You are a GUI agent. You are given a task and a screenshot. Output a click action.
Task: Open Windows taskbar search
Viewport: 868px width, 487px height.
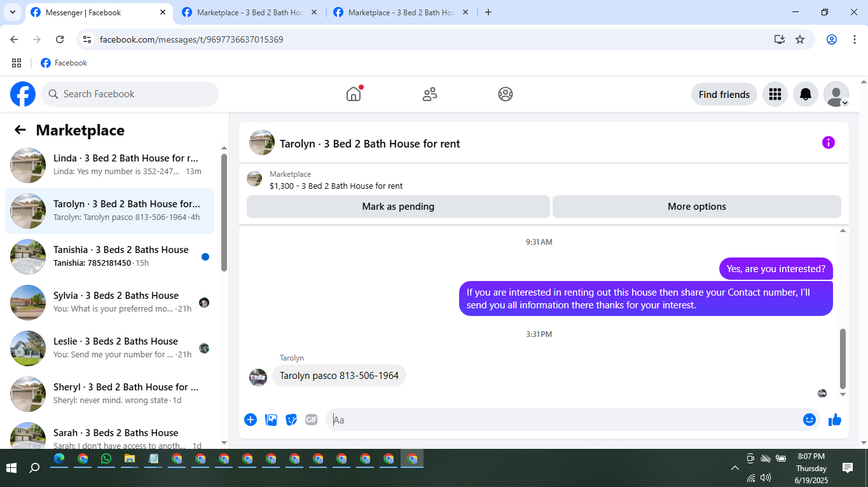tap(34, 468)
